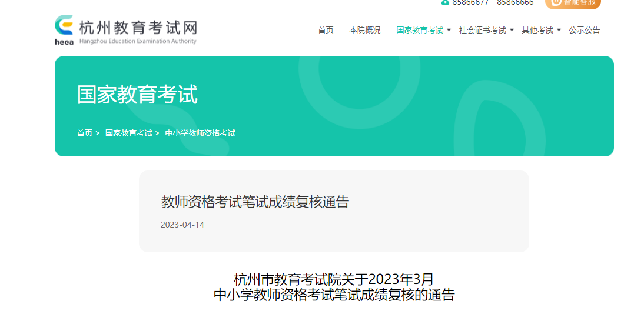Click the publish date 2023-04-14

pos(182,225)
